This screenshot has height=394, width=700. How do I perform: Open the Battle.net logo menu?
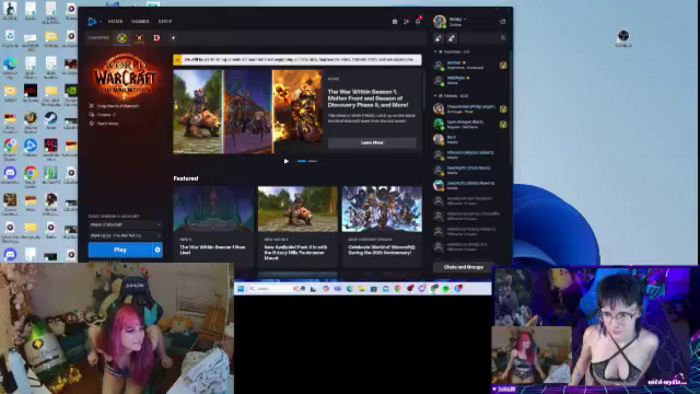(93, 21)
